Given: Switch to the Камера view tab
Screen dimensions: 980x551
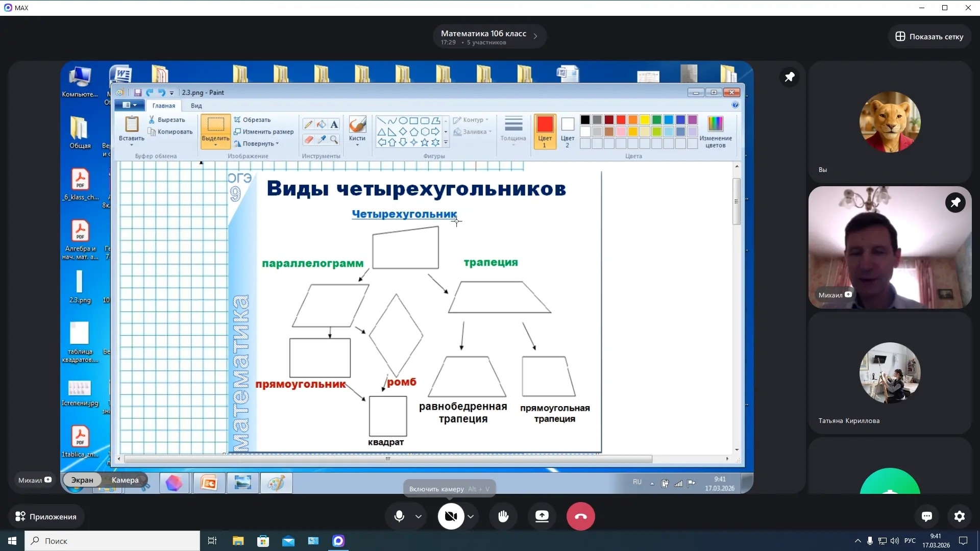Looking at the screenshot, I should coord(125,480).
